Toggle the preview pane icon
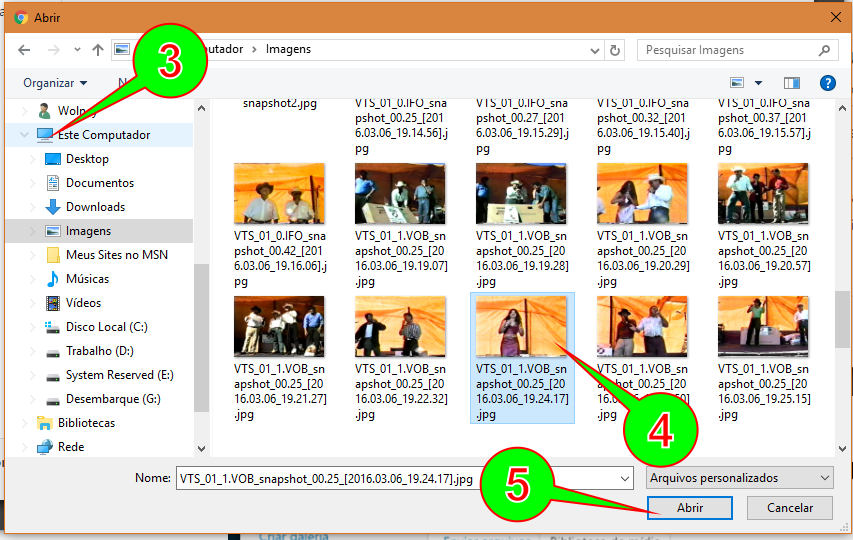 click(792, 83)
